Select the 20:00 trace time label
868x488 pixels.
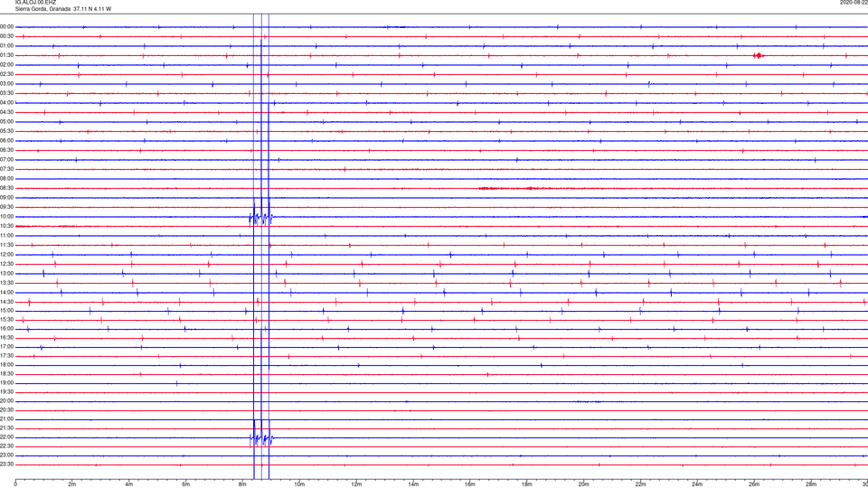pos(6,401)
